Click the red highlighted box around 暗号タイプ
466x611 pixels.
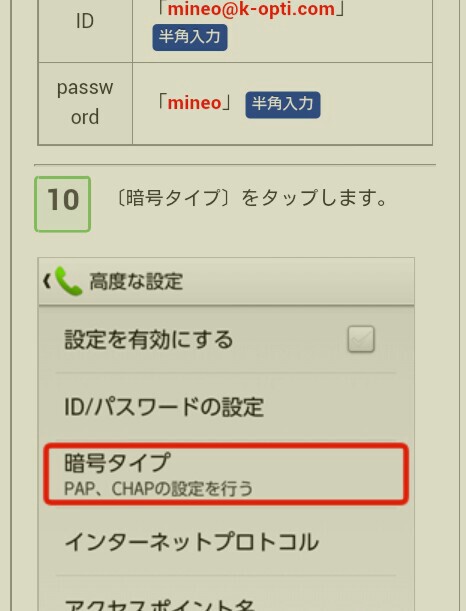click(226, 474)
